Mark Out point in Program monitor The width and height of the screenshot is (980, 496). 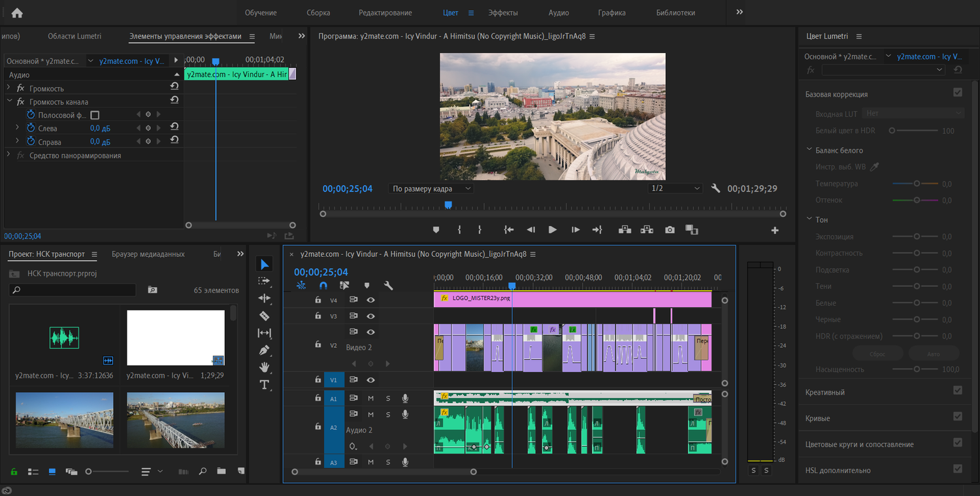[x=480, y=229]
